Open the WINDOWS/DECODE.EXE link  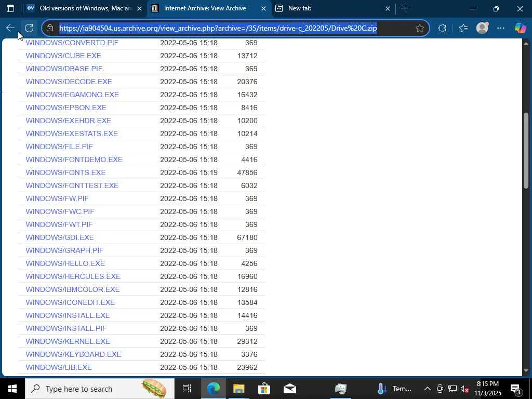69,82
